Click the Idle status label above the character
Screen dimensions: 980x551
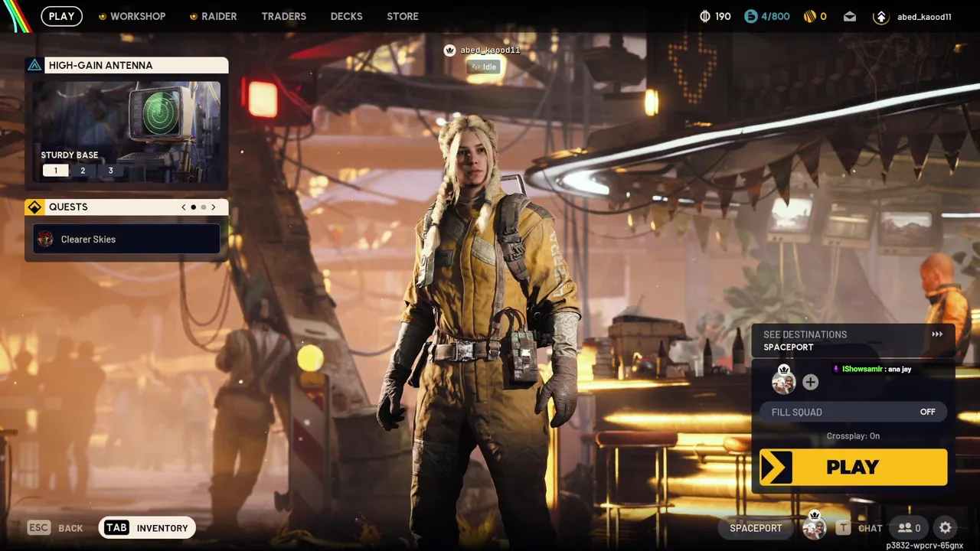coord(483,67)
